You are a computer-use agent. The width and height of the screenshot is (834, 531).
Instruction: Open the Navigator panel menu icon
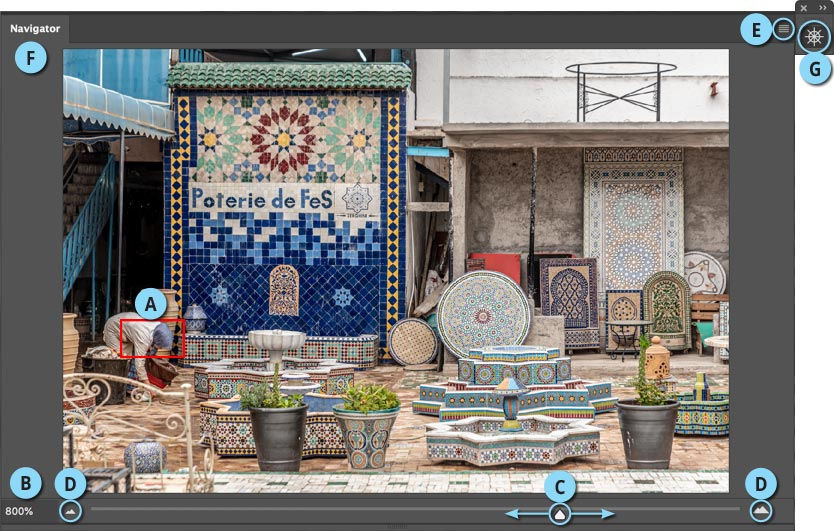[x=783, y=29]
